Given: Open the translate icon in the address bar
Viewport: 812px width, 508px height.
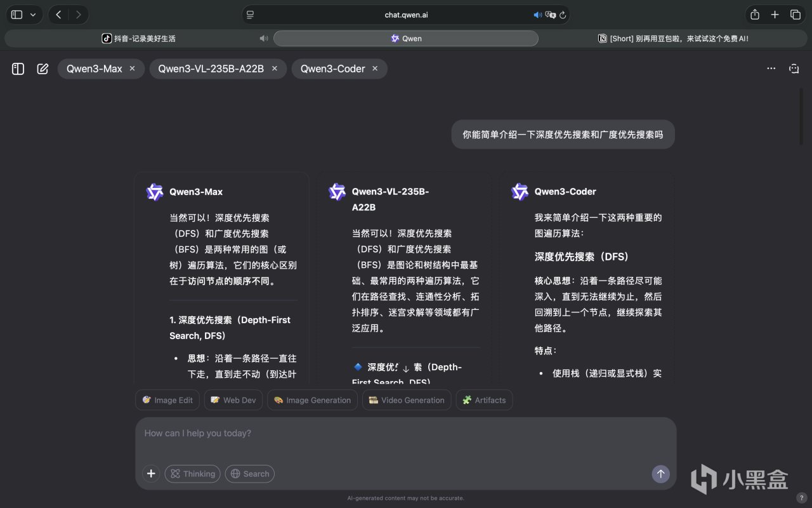Looking at the screenshot, I should pyautogui.click(x=549, y=15).
